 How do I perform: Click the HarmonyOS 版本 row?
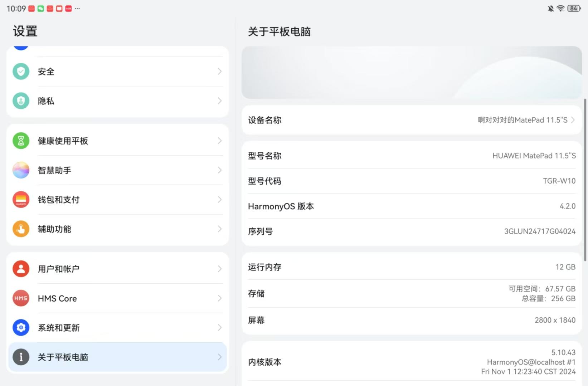(x=412, y=206)
